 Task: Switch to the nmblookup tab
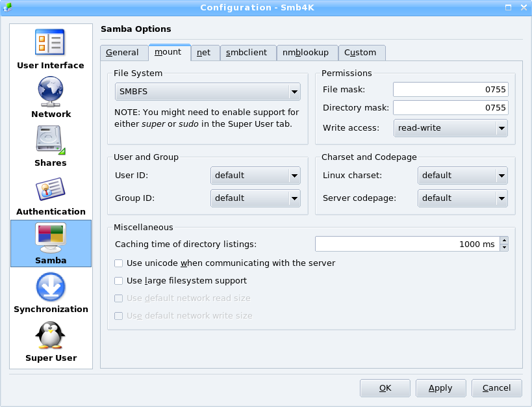[307, 53]
